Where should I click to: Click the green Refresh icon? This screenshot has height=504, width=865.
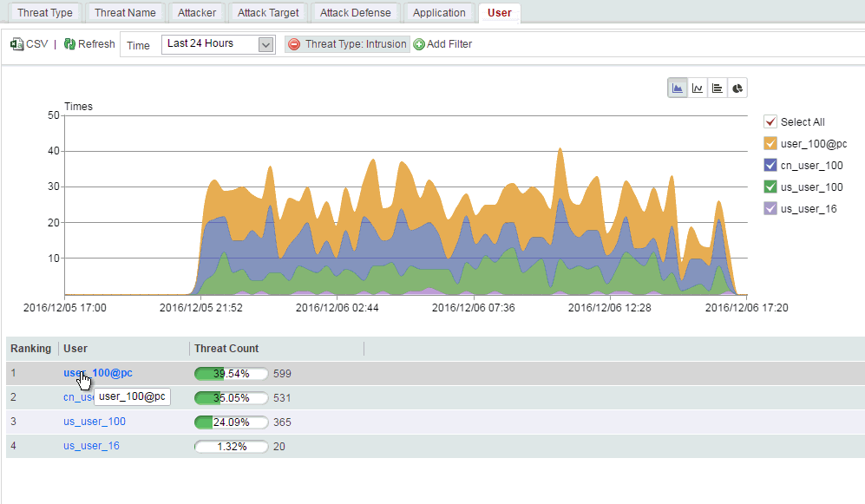pos(69,44)
